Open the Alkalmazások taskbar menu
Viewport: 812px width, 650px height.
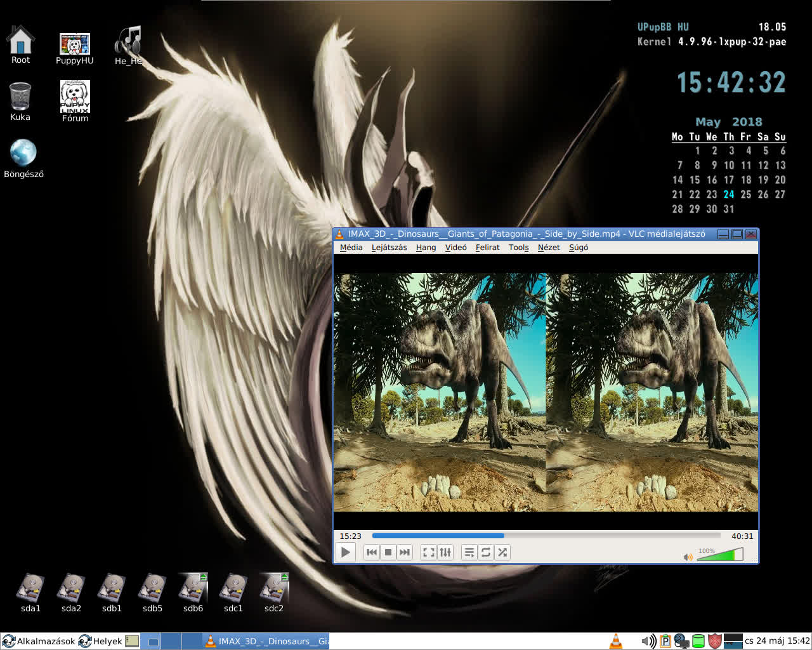(39, 641)
